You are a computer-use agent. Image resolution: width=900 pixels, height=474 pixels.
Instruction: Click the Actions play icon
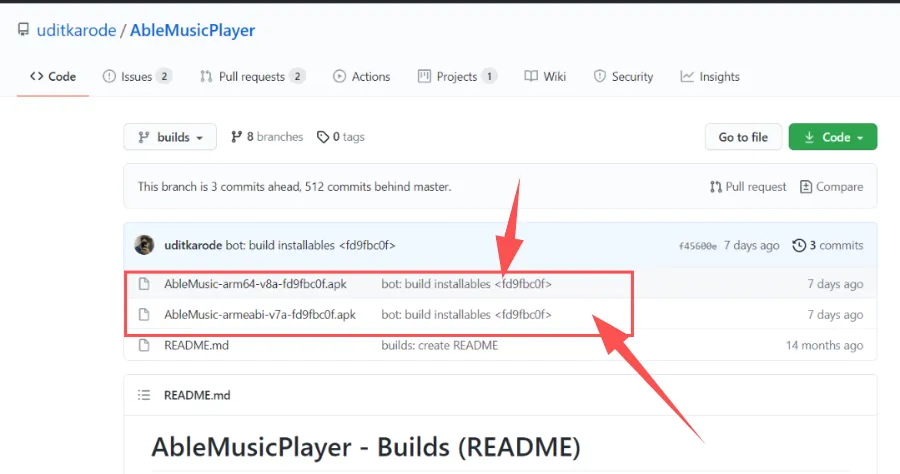coord(339,76)
